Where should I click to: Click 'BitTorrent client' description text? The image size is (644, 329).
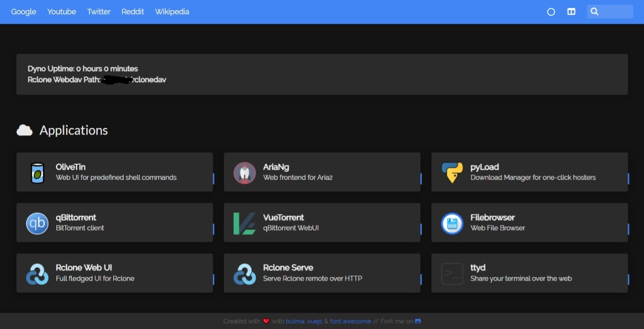(x=80, y=228)
